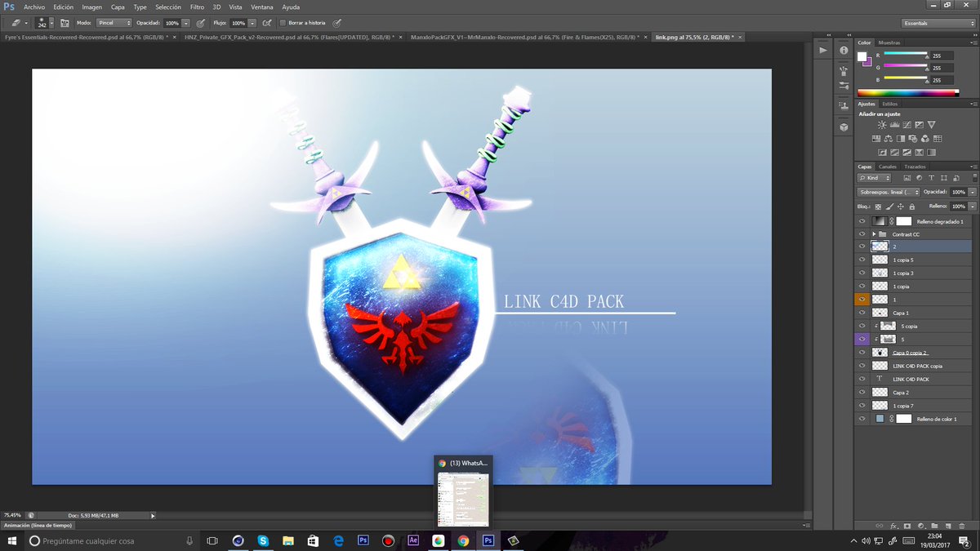Screen dimensions: 980x551
Task: Hide the Capa 2 layer
Action: [x=862, y=393]
